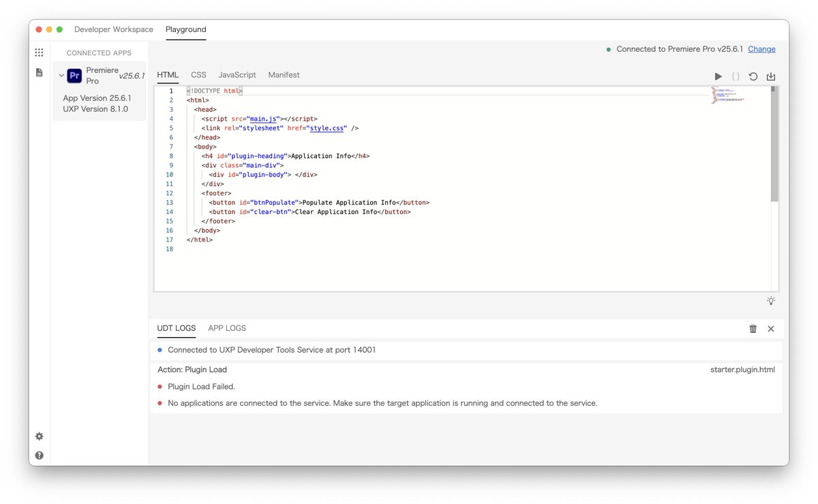Open the Playground tab in the header
This screenshot has width=818, height=504.
tap(185, 29)
